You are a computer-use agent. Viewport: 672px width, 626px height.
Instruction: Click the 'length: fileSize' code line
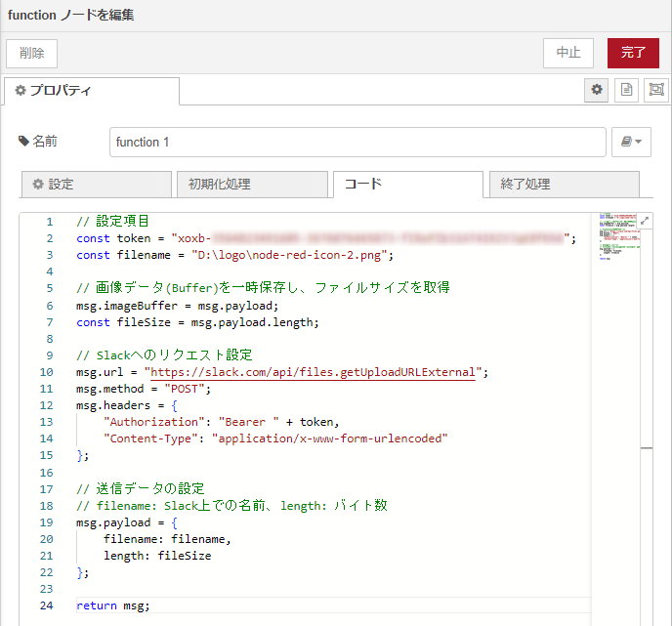[x=157, y=556]
